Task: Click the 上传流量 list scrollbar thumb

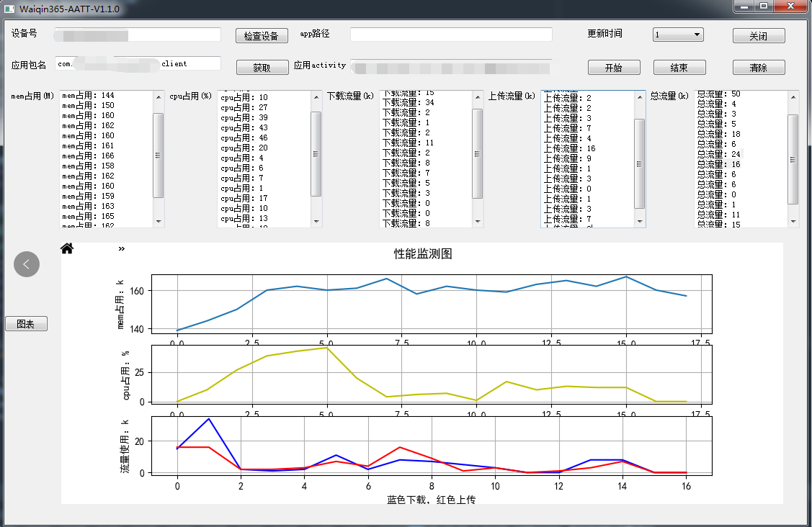Action: (639, 163)
